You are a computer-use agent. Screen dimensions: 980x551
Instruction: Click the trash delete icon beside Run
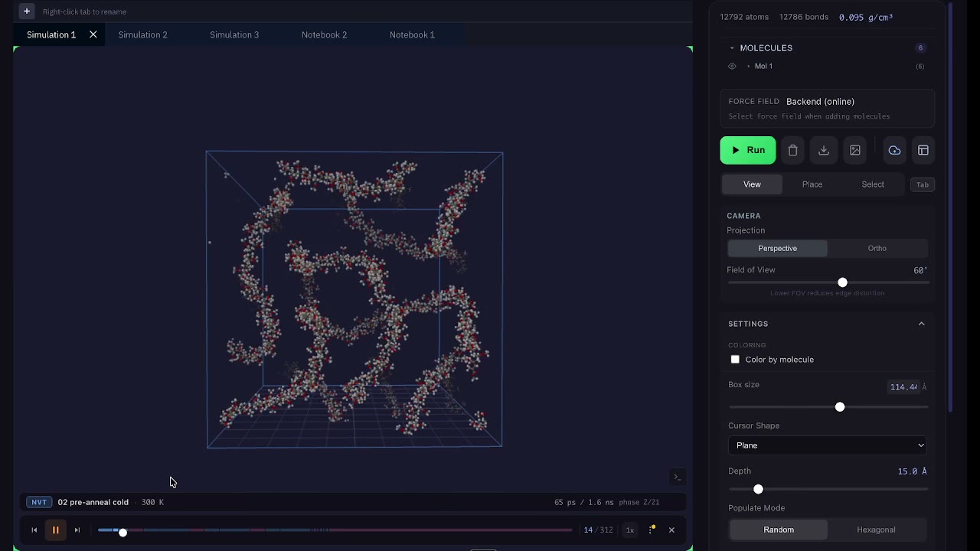(792, 151)
